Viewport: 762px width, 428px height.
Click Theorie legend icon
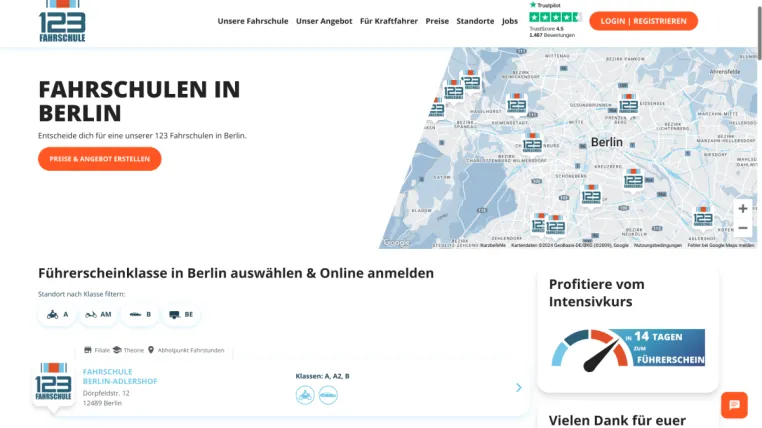tap(117, 350)
